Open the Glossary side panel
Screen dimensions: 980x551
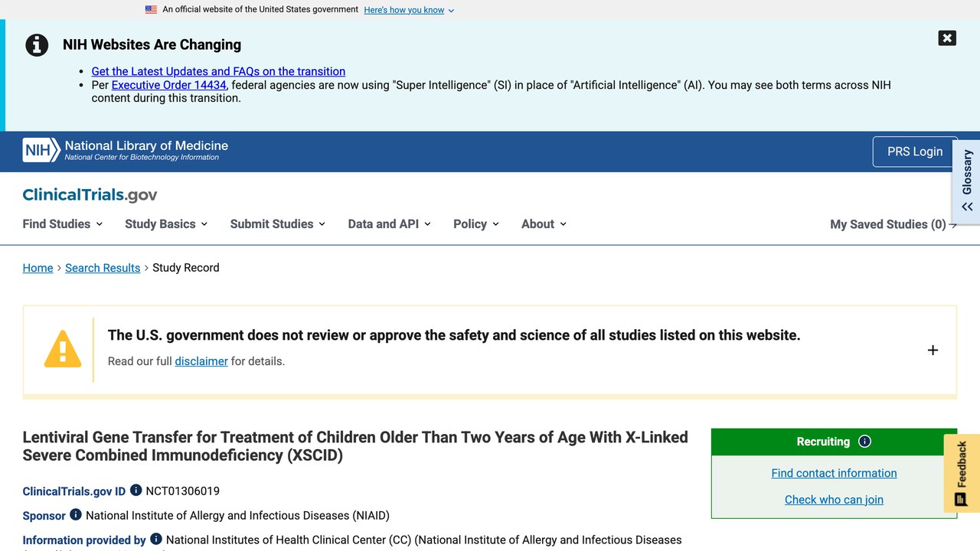966,181
